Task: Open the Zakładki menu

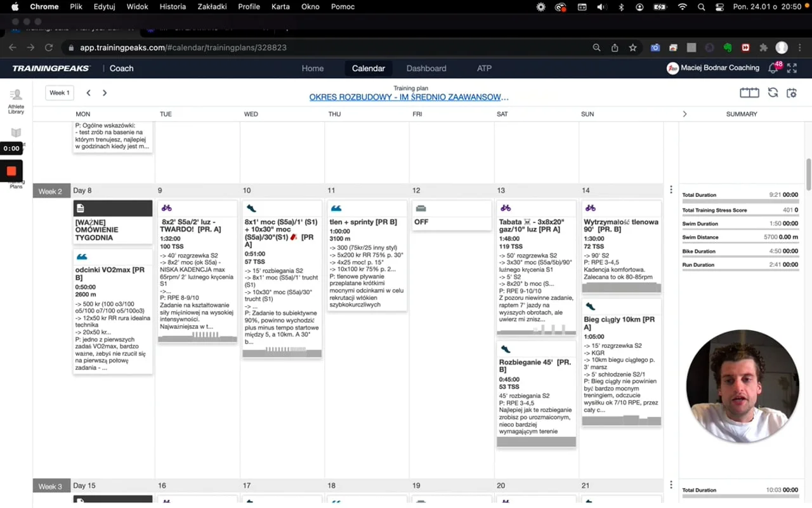Action: coord(211,6)
